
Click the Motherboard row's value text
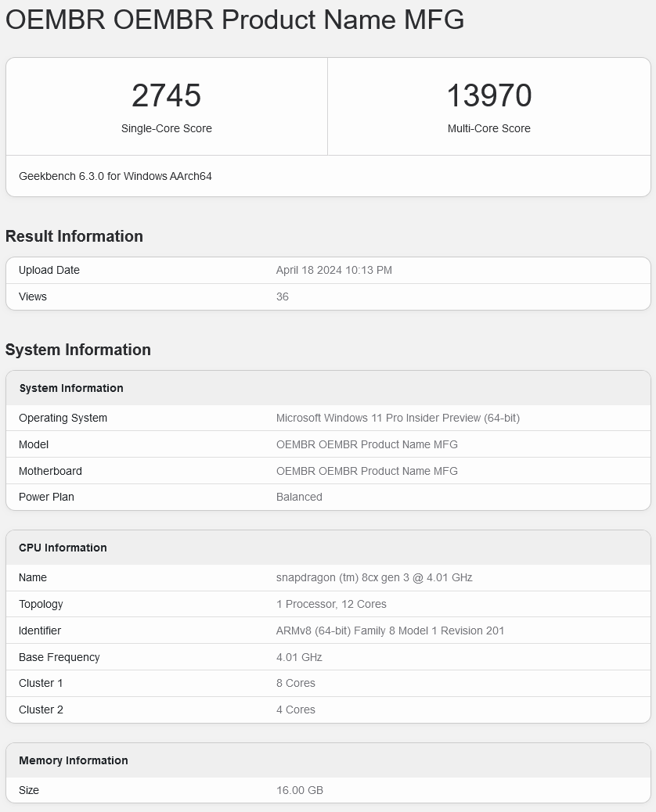click(366, 471)
